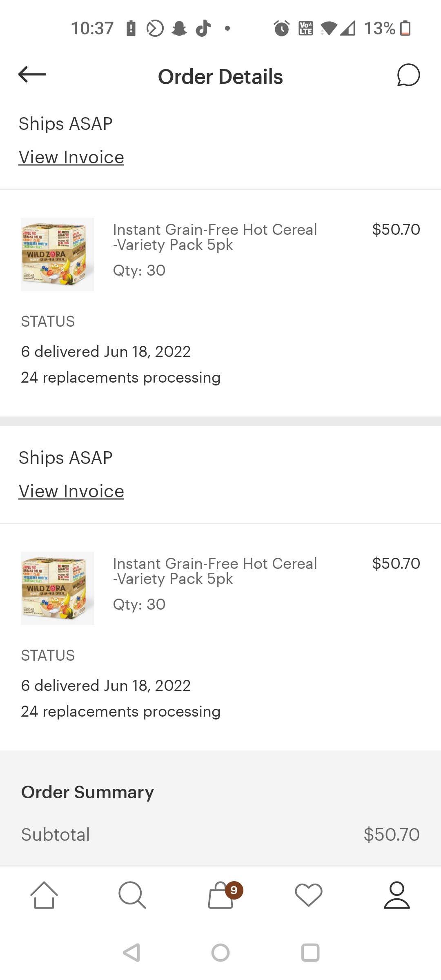Open the account profile icon
The width and height of the screenshot is (441, 980).
pyautogui.click(x=396, y=895)
